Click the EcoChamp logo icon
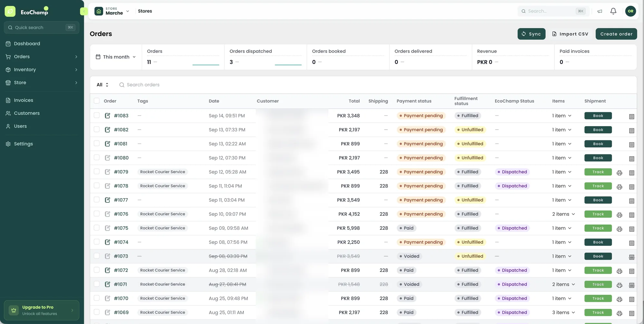 point(10,11)
